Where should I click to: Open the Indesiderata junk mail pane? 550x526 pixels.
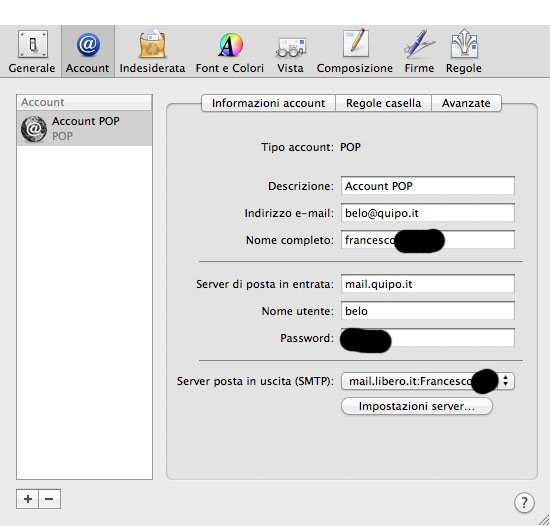(152, 52)
